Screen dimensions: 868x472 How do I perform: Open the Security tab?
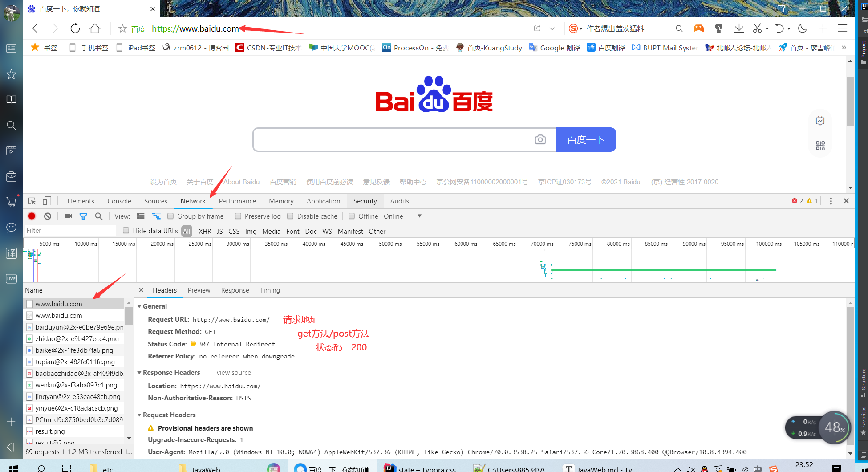[x=365, y=201]
